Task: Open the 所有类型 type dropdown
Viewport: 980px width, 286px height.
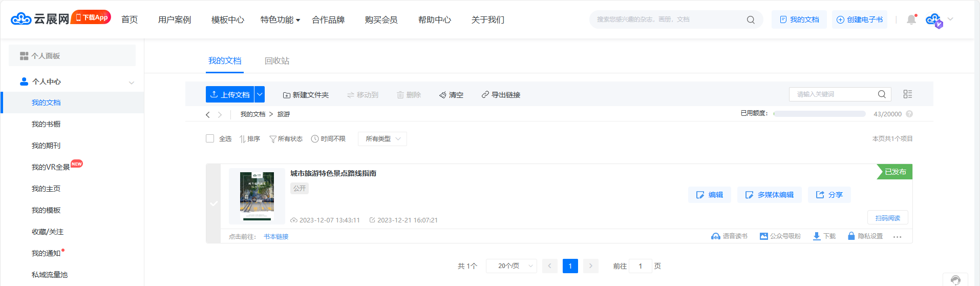Action: pyautogui.click(x=382, y=139)
